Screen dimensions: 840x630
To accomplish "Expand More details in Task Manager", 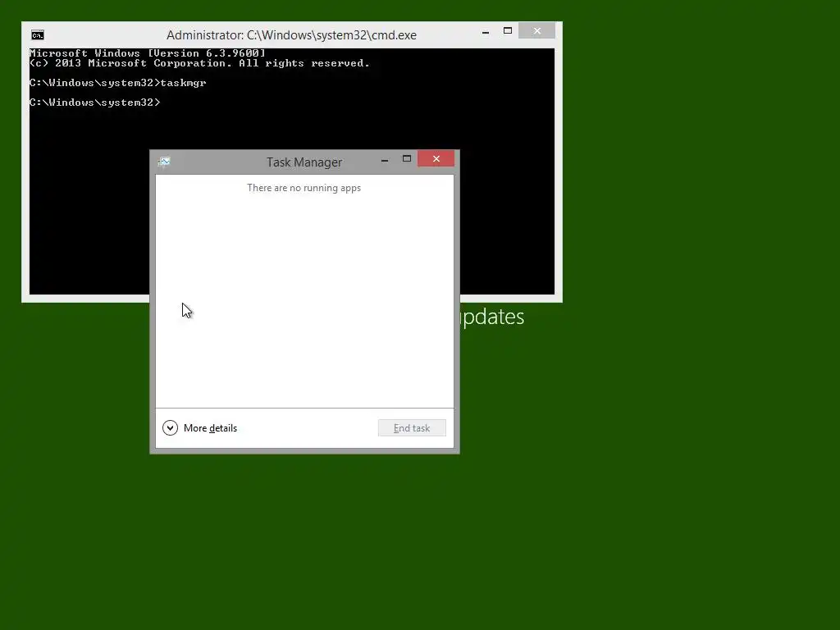I will (200, 428).
